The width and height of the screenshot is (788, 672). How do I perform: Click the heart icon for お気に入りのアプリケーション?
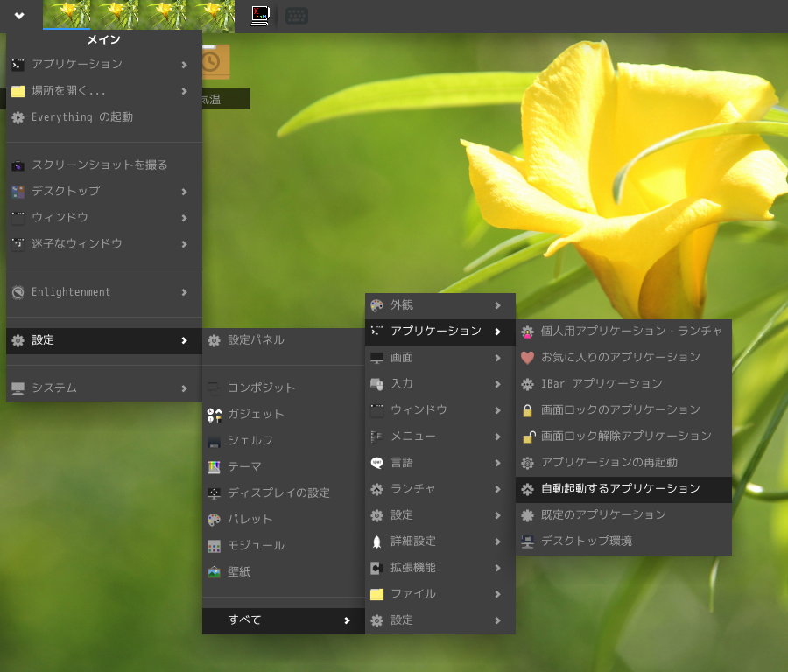pos(527,358)
